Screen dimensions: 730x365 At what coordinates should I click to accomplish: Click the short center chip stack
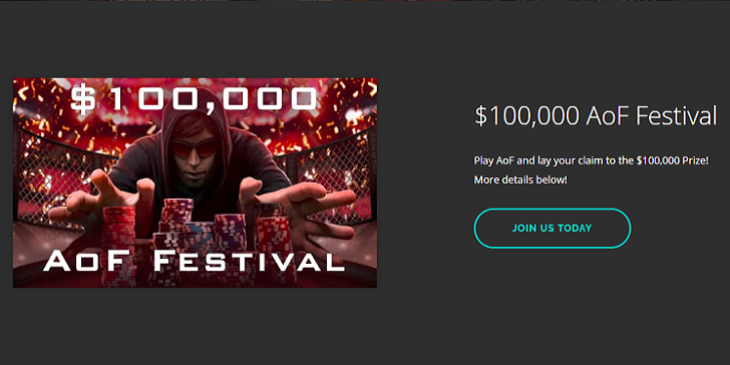coord(199,237)
